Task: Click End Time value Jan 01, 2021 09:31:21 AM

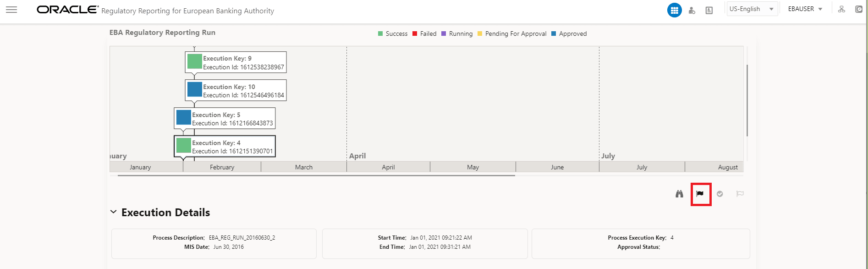Action: click(x=439, y=247)
